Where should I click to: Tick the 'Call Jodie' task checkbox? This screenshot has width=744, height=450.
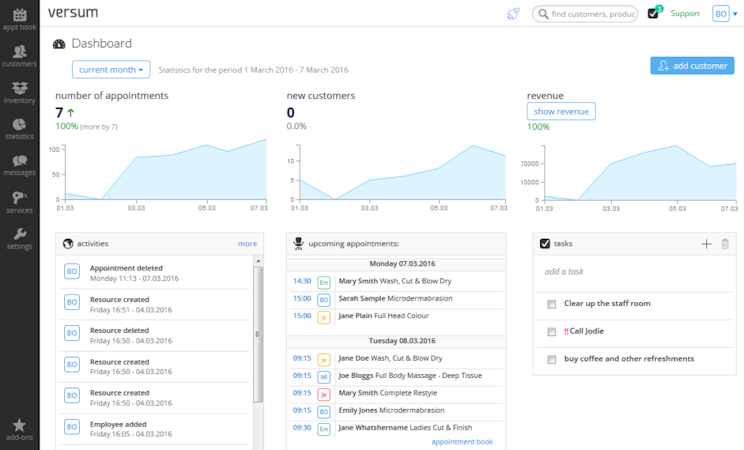pos(551,332)
